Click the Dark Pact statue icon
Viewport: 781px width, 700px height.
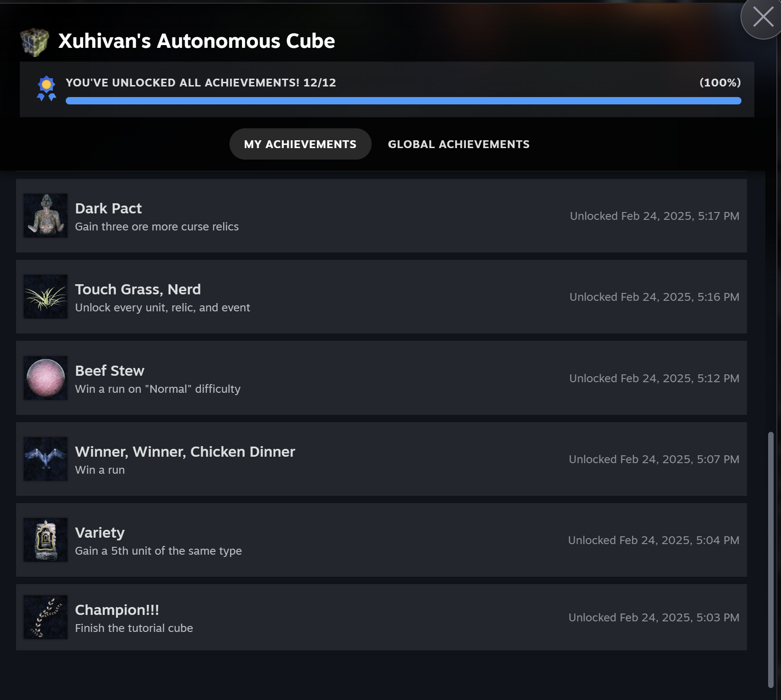[x=46, y=216]
